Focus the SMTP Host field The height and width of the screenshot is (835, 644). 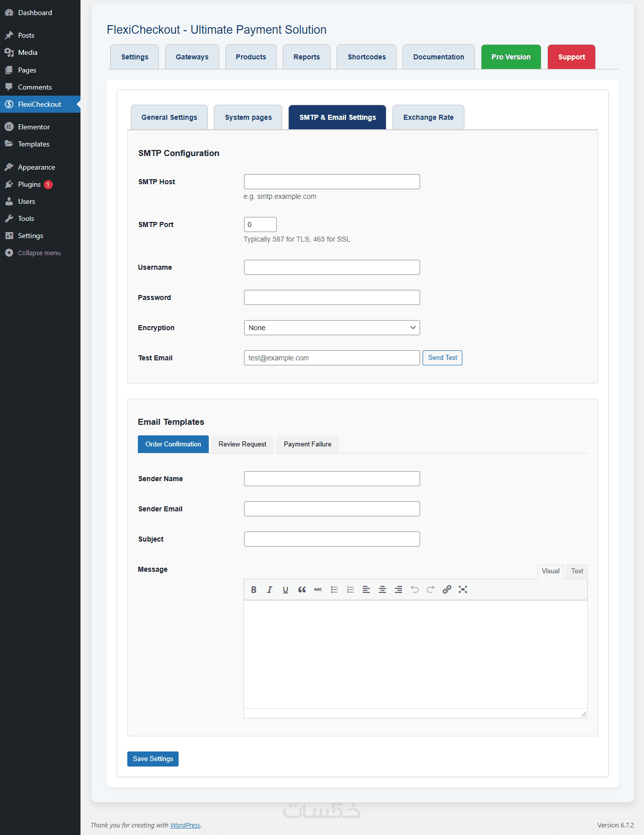[x=332, y=182]
